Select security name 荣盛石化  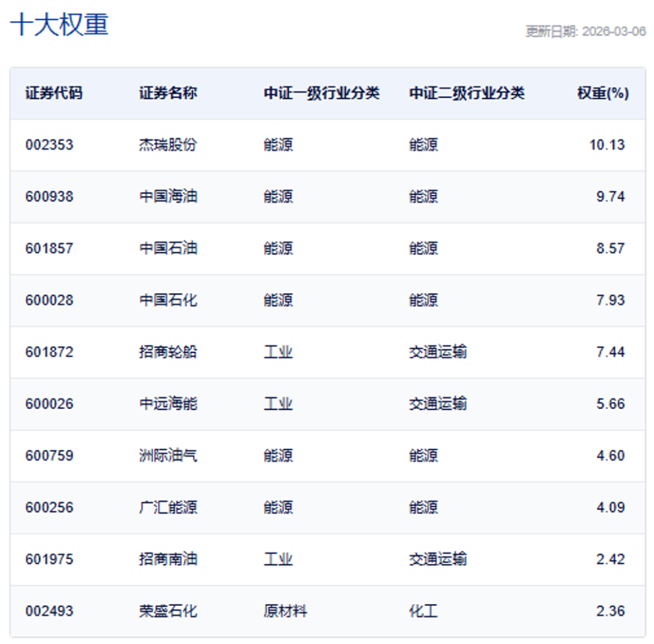point(168,611)
